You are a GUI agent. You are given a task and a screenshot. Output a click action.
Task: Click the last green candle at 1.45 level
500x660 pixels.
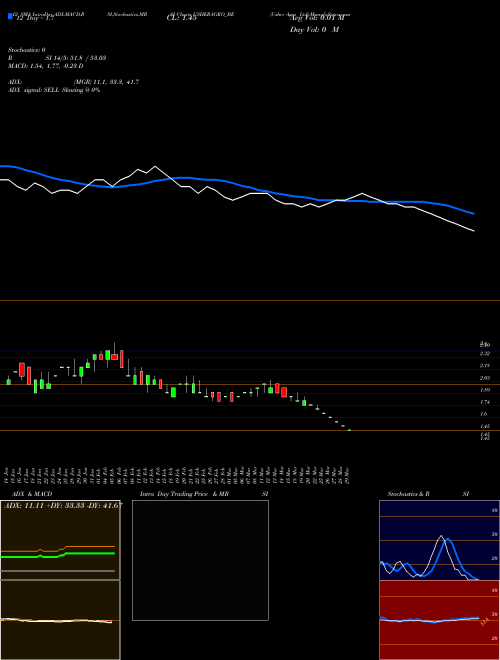coord(349,430)
